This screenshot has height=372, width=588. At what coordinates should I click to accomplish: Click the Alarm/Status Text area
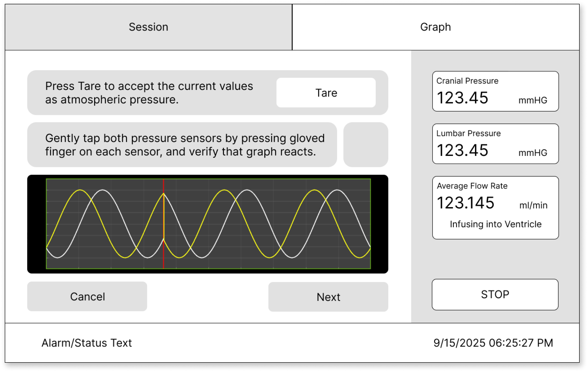(x=87, y=343)
